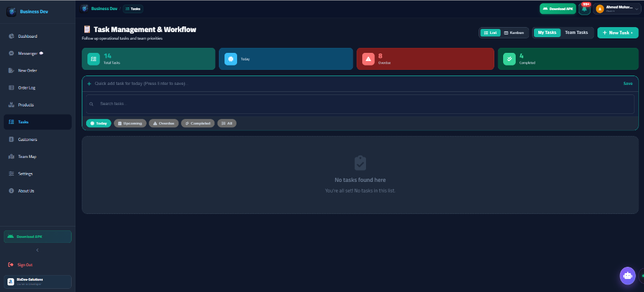Click the top bar Download APK button

(558, 9)
